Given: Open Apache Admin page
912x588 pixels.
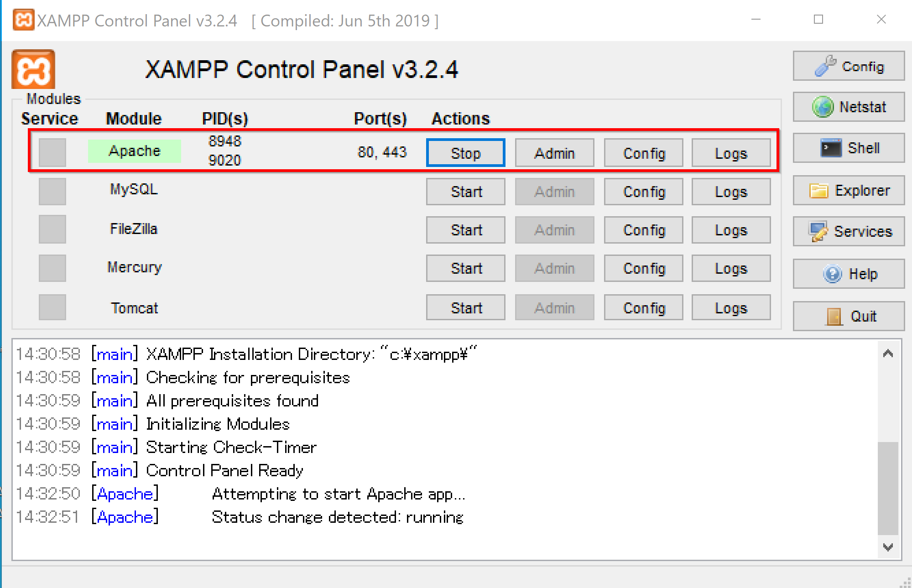Looking at the screenshot, I should click(x=555, y=153).
